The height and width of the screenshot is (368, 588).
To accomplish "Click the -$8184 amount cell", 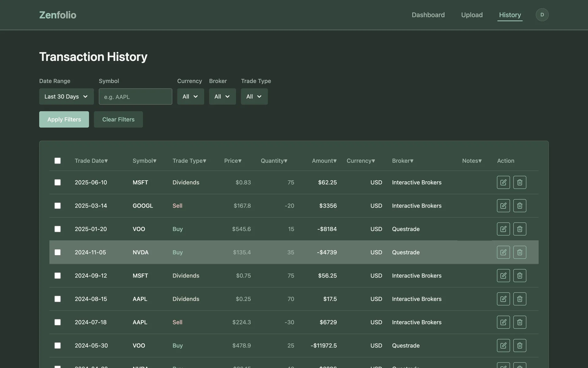I will [x=327, y=229].
